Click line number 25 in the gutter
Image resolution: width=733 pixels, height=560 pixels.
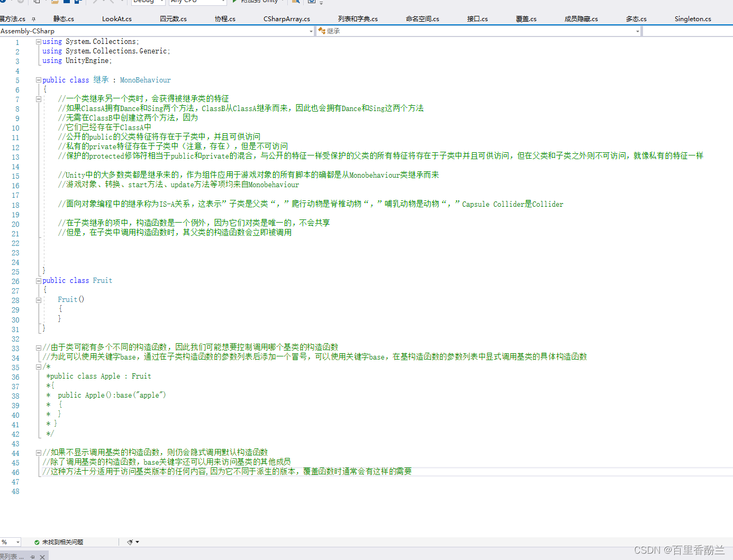[15, 272]
